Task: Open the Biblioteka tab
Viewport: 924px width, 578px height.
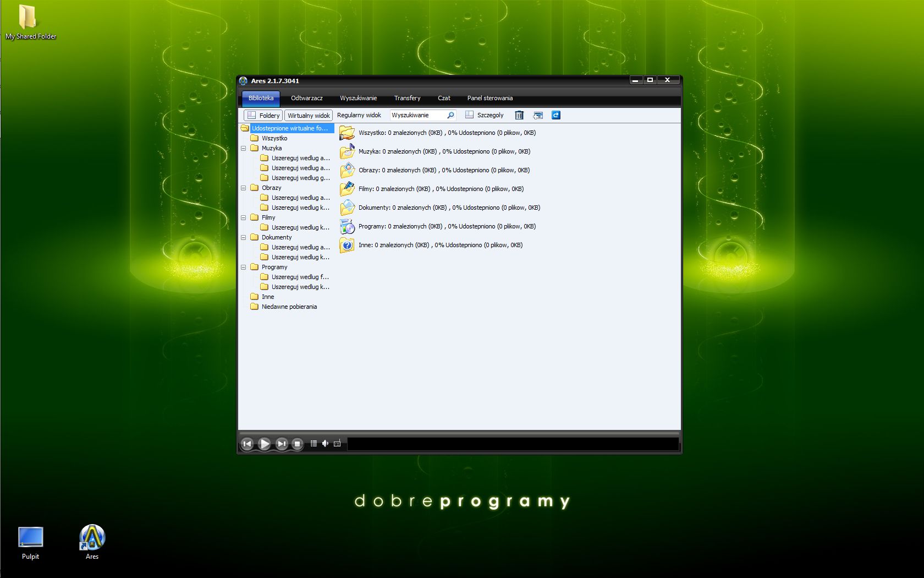Action: [x=261, y=99]
